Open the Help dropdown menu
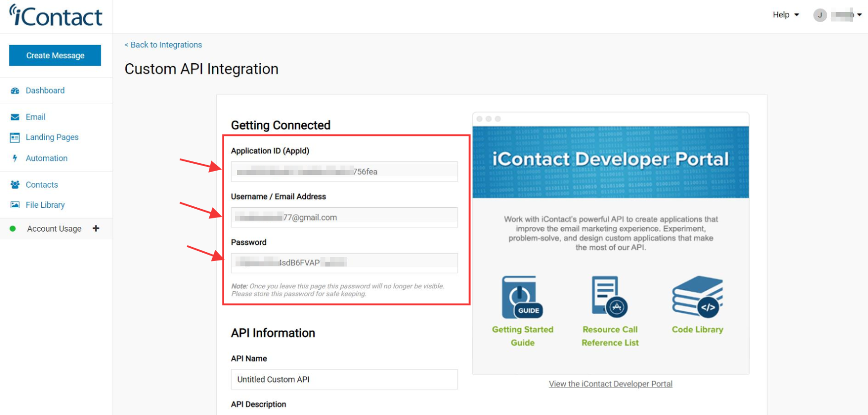The width and height of the screenshot is (868, 415). (786, 15)
